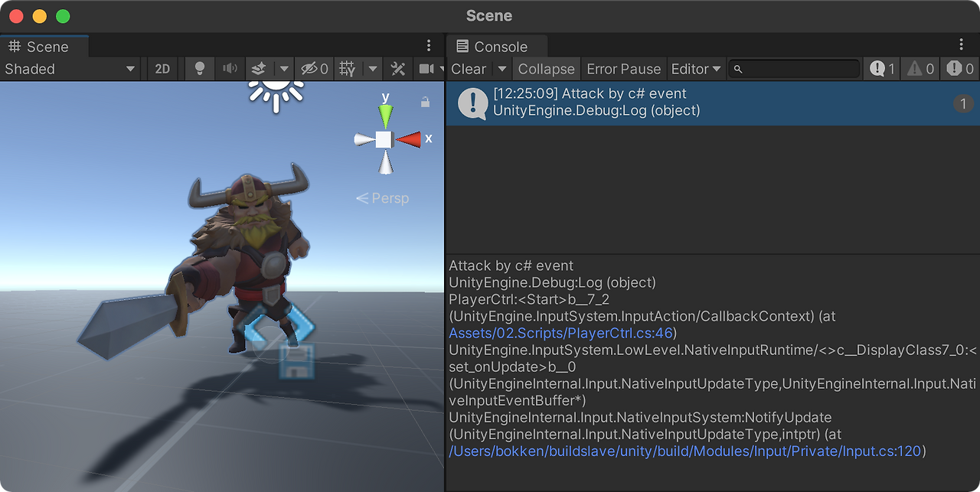Toggle hidden objects visibility eye icon

click(x=314, y=69)
